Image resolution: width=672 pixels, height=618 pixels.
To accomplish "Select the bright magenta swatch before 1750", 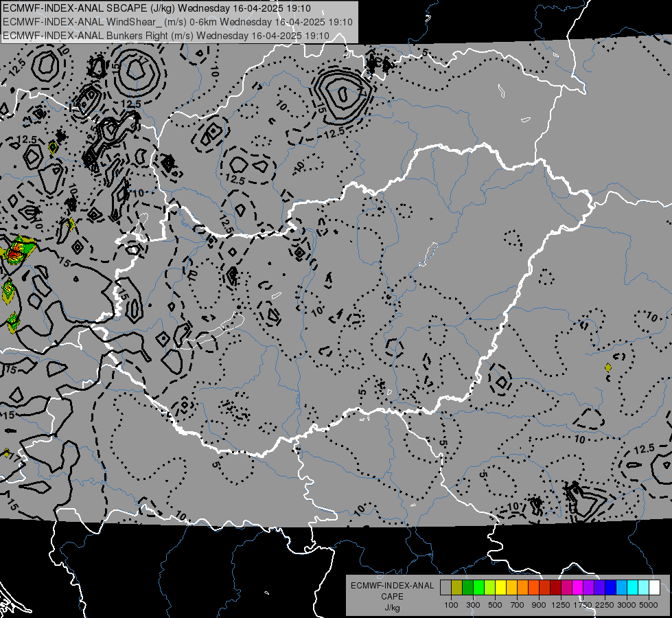I will pyautogui.click(x=578, y=588).
